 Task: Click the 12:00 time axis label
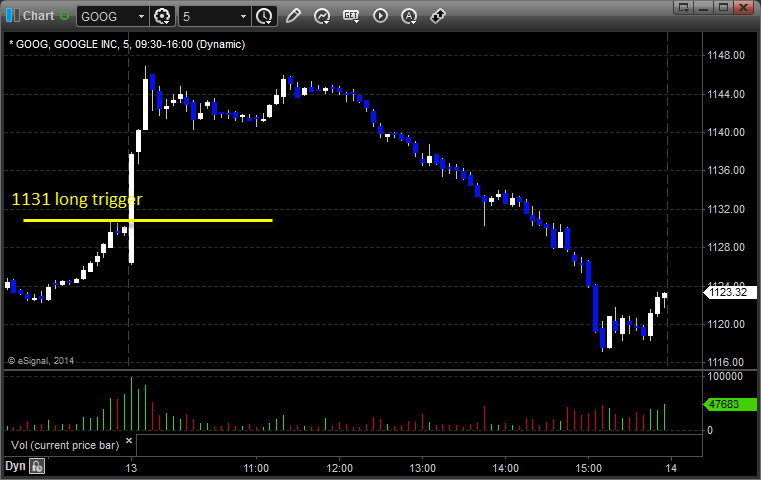coord(339,468)
